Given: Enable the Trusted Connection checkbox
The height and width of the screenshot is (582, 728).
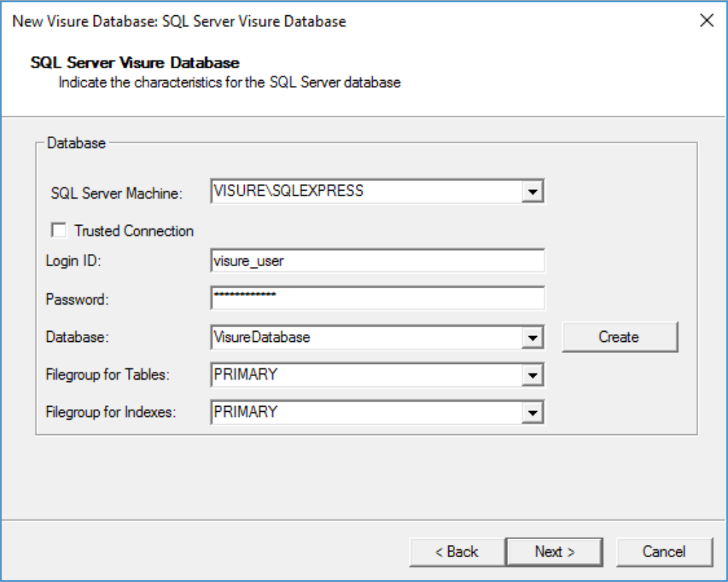Looking at the screenshot, I should [59, 230].
